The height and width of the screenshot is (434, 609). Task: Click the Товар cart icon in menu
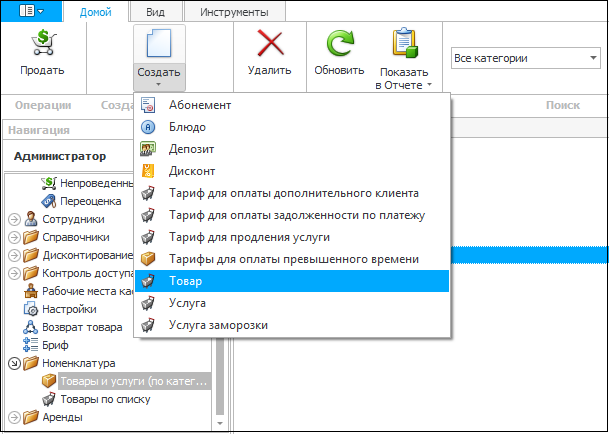pyautogui.click(x=148, y=281)
